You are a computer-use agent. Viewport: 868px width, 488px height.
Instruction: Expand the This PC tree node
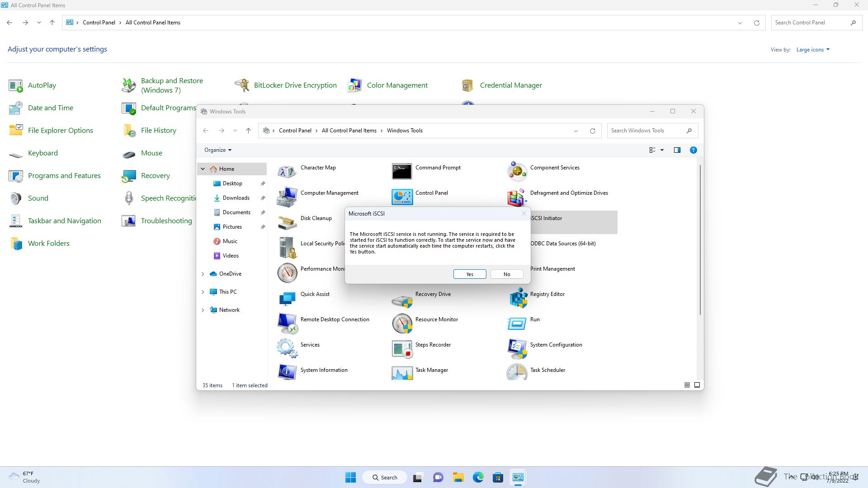click(x=203, y=292)
